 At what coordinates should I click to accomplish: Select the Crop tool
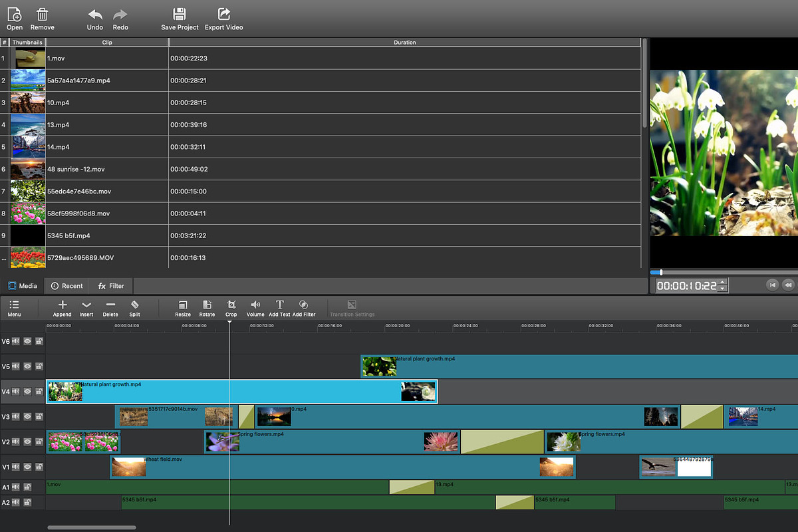pos(231,305)
